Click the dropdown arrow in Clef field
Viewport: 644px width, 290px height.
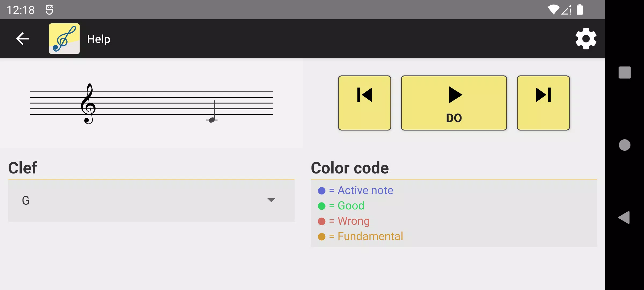click(x=271, y=200)
